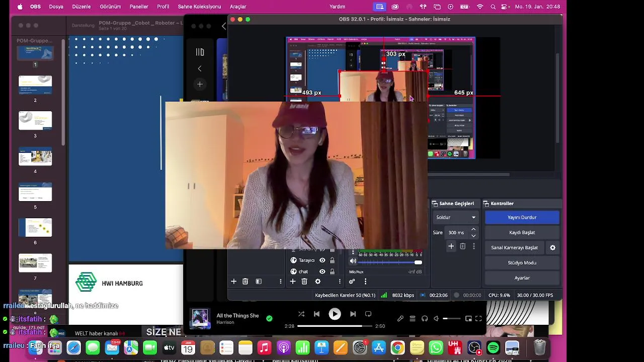The width and height of the screenshot is (644, 362).
Task: Open audio mixer dock three-dot menu
Action: point(365,282)
